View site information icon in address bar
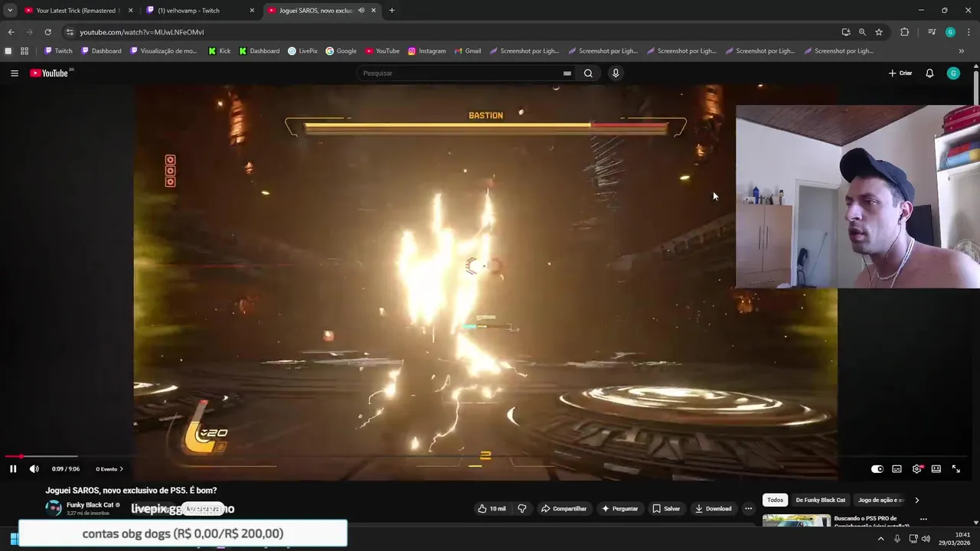 [x=70, y=32]
